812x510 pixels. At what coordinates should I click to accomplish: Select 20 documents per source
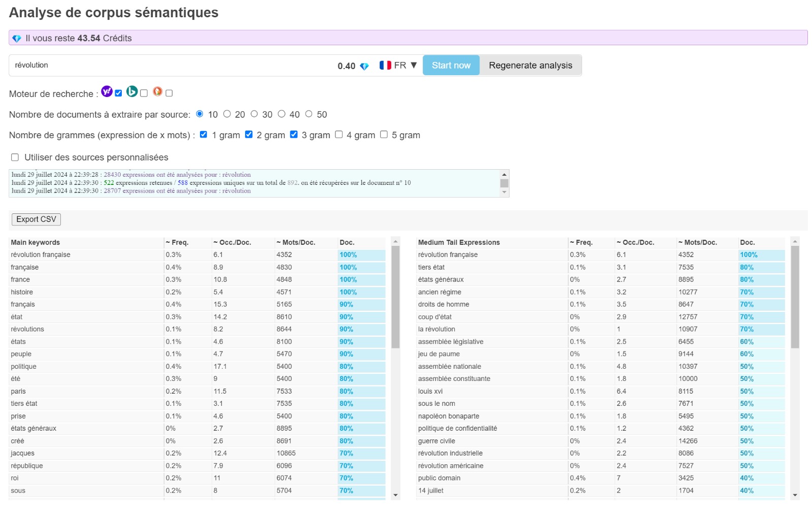[227, 114]
